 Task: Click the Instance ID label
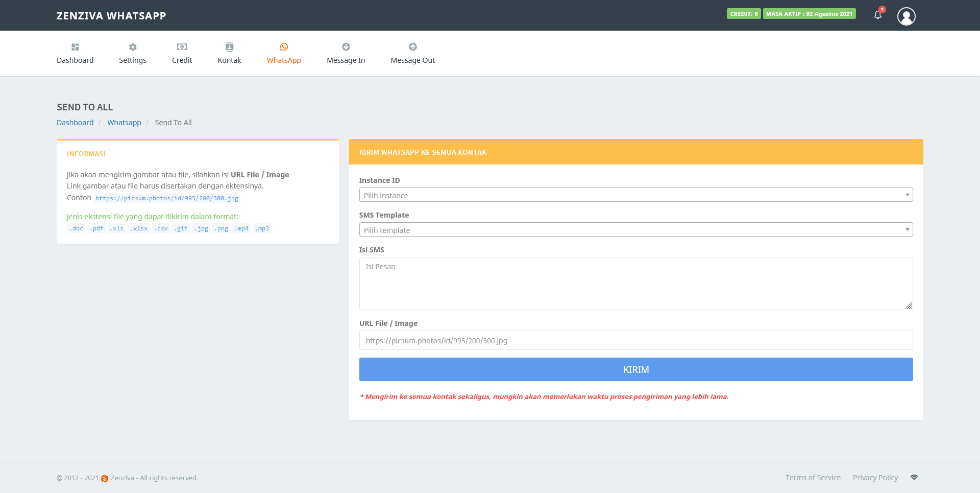[x=380, y=180]
